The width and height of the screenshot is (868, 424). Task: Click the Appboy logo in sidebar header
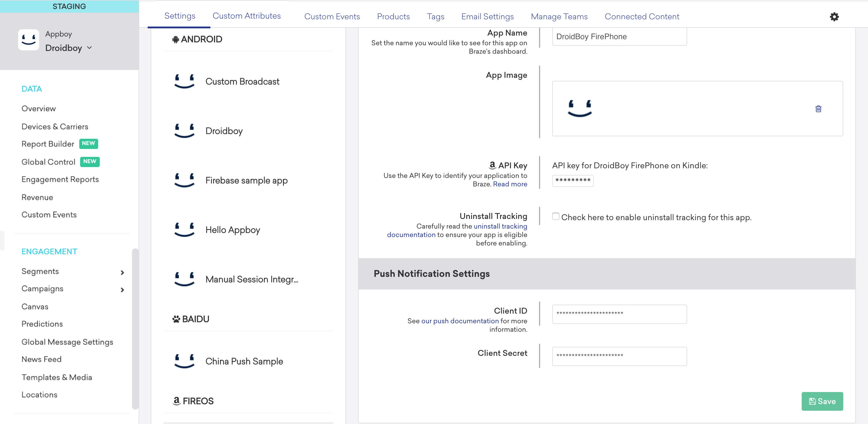click(29, 40)
